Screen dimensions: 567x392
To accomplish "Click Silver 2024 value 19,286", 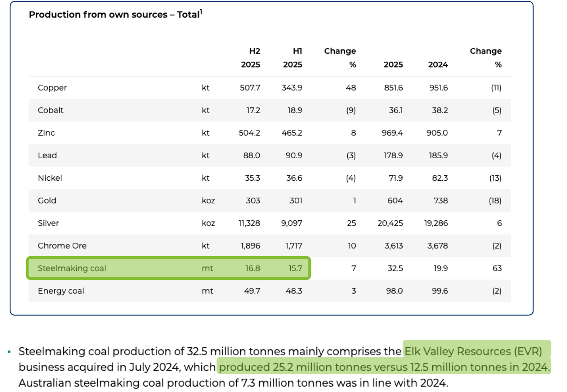I will [436, 223].
